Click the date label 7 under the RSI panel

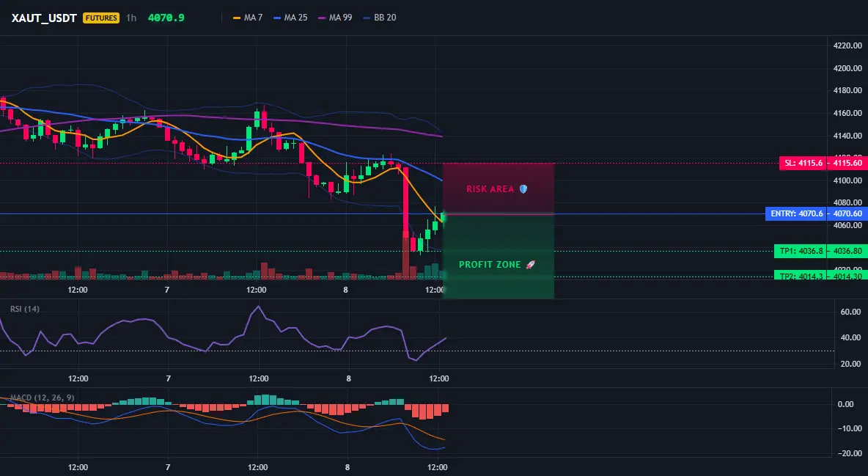click(169, 378)
